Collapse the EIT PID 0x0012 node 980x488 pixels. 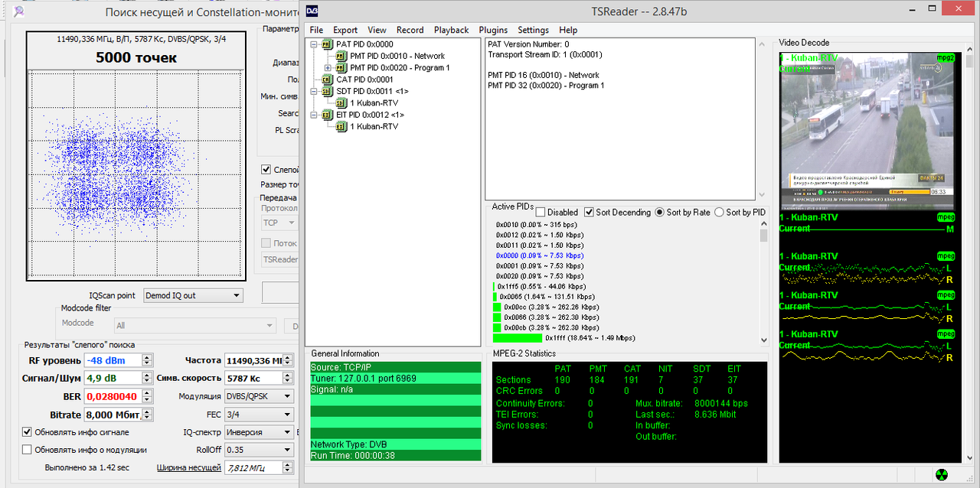coord(314,115)
